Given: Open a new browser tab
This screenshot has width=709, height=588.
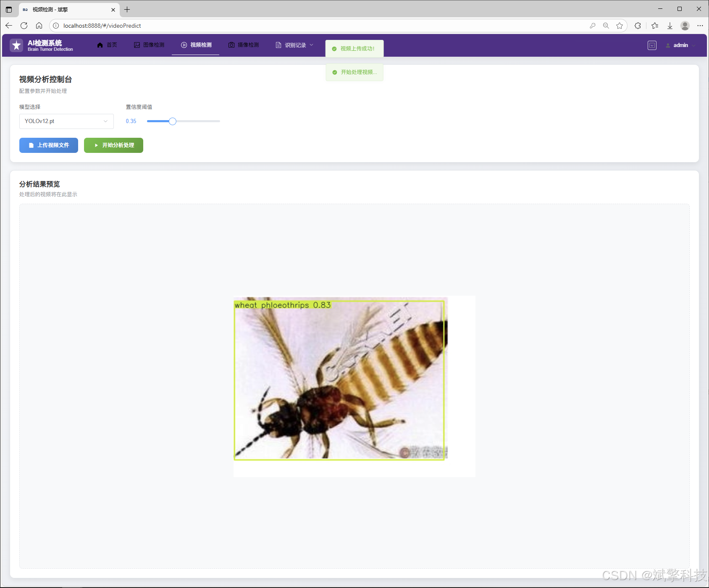Looking at the screenshot, I should [x=127, y=9].
